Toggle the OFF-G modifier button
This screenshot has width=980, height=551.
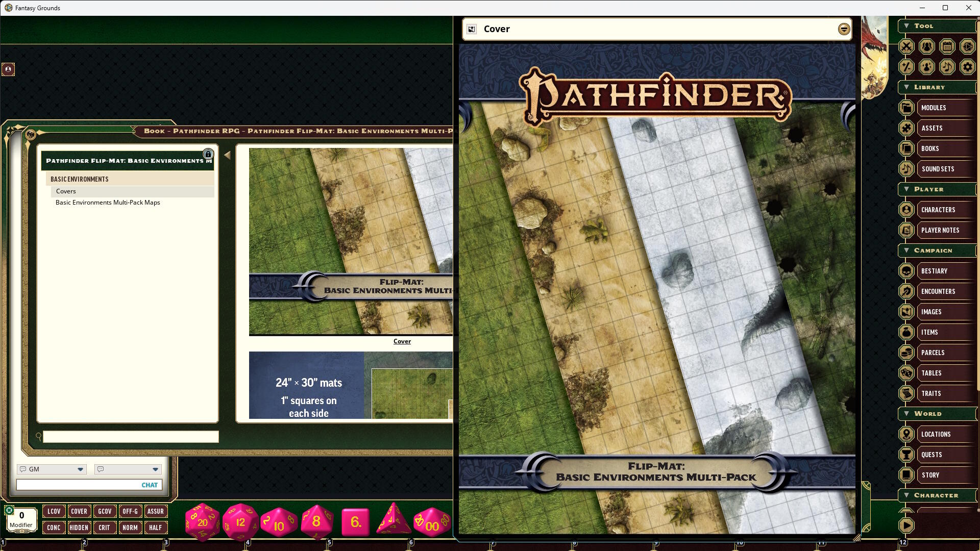[130, 511]
